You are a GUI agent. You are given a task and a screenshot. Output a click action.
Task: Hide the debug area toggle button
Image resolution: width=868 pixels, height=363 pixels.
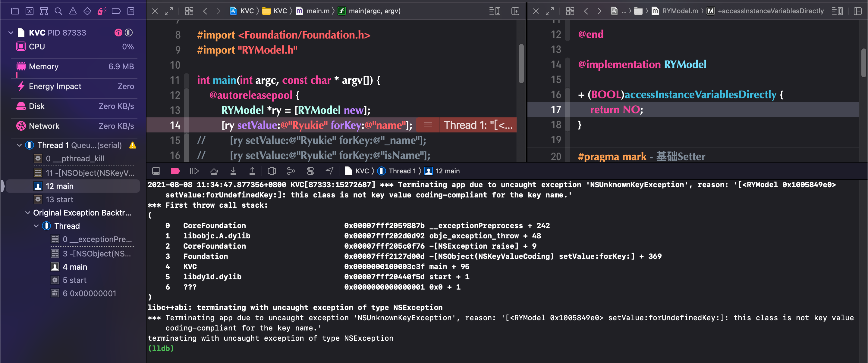(x=156, y=171)
